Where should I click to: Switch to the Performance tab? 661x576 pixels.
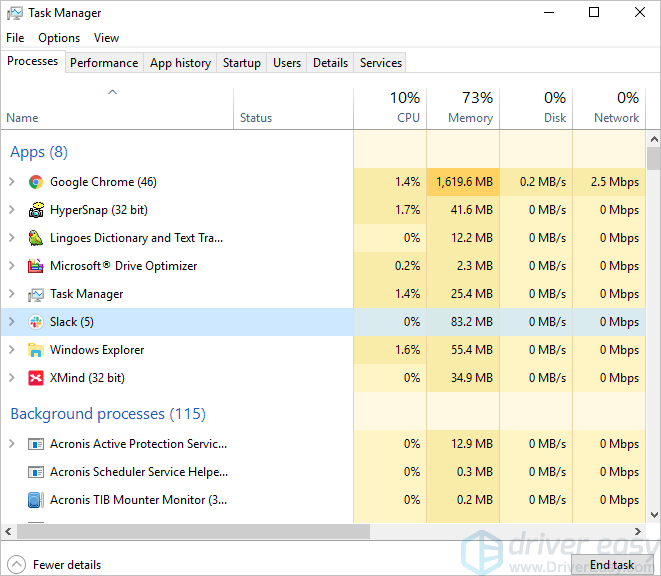tap(104, 62)
